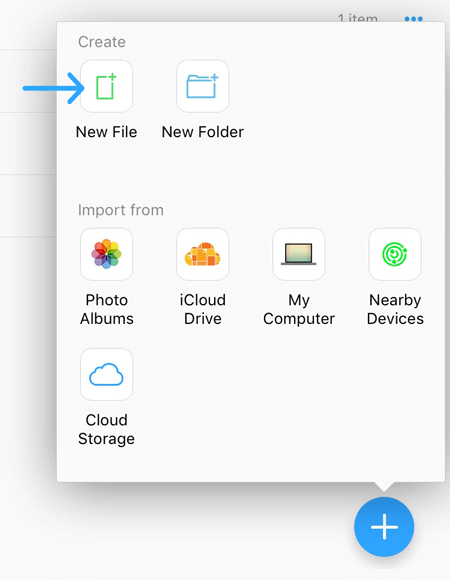This screenshot has width=450, height=580.
Task: Open the blue Cloud Storage cloud icon
Action: click(106, 374)
